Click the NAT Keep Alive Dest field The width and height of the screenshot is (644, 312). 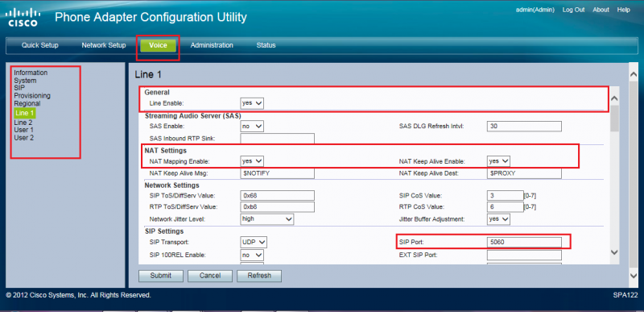[524, 173]
